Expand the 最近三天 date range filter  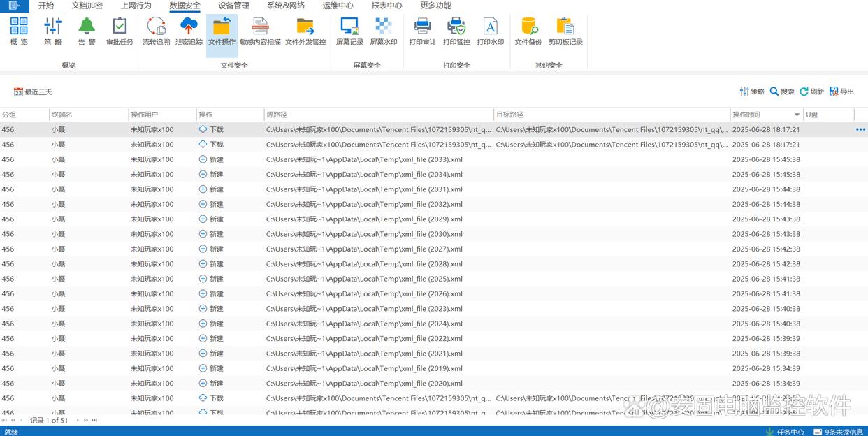coord(33,92)
